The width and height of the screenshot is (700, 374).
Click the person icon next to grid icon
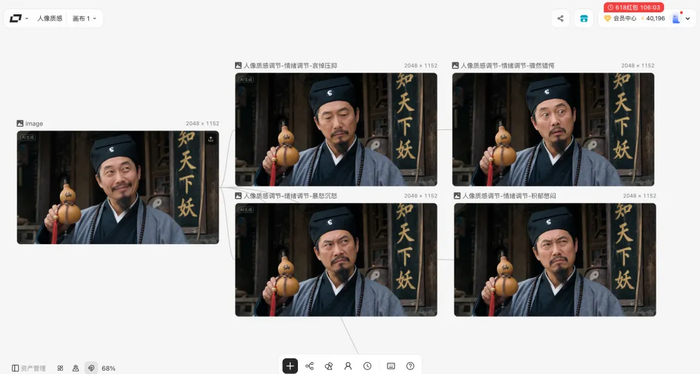click(75, 368)
